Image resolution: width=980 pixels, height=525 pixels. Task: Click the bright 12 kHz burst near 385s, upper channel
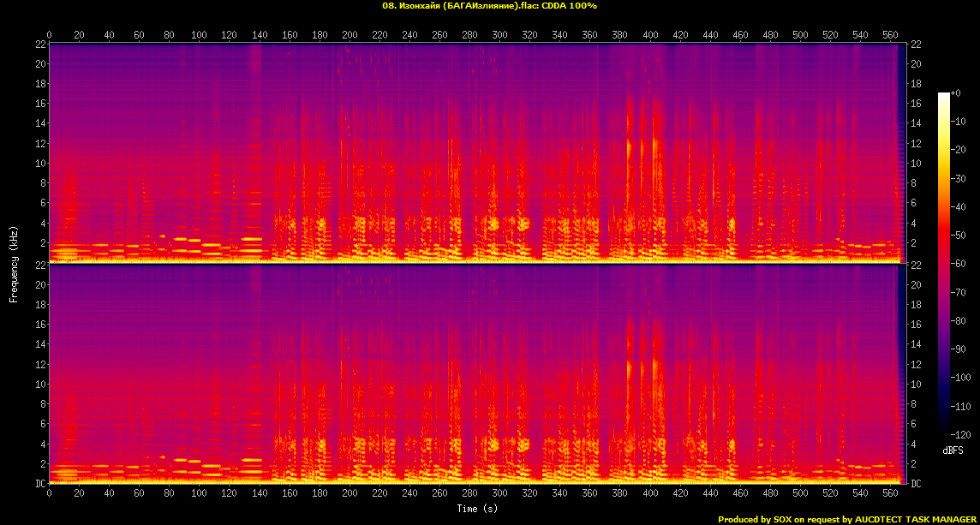(x=629, y=147)
